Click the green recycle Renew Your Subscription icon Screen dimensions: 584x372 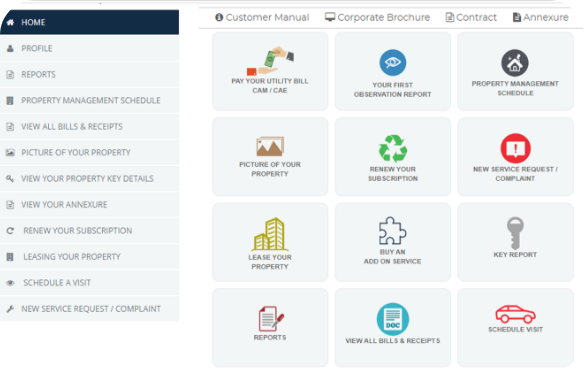click(393, 149)
